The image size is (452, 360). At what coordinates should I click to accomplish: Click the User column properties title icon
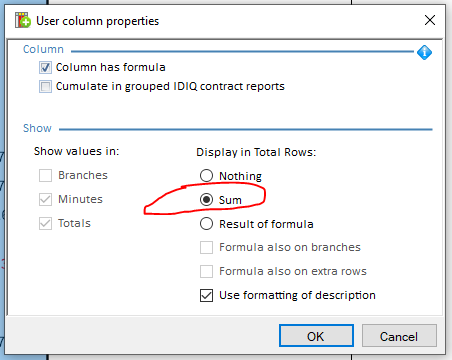[x=23, y=20]
